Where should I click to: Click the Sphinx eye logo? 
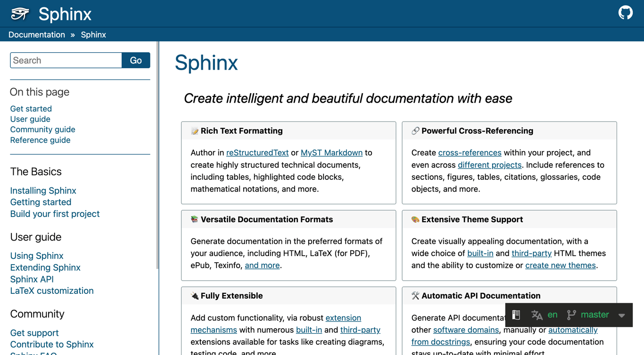(x=20, y=14)
